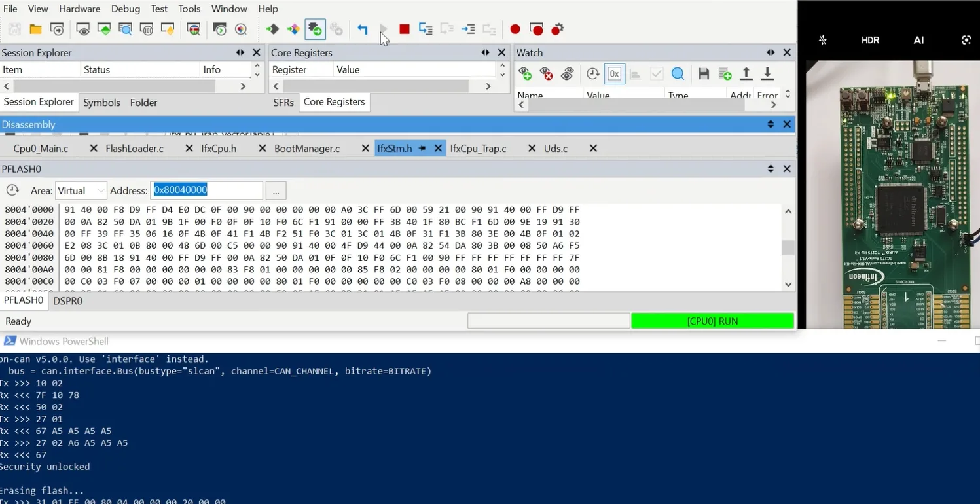Click inside the Address input field
Image resolution: width=980 pixels, height=504 pixels.
coord(207,190)
